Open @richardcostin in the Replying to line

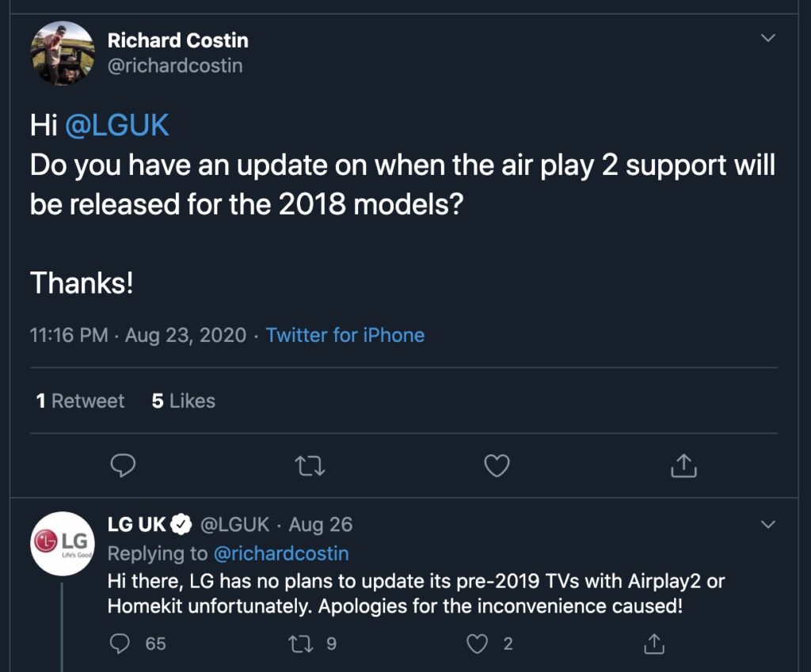pyautogui.click(x=280, y=553)
